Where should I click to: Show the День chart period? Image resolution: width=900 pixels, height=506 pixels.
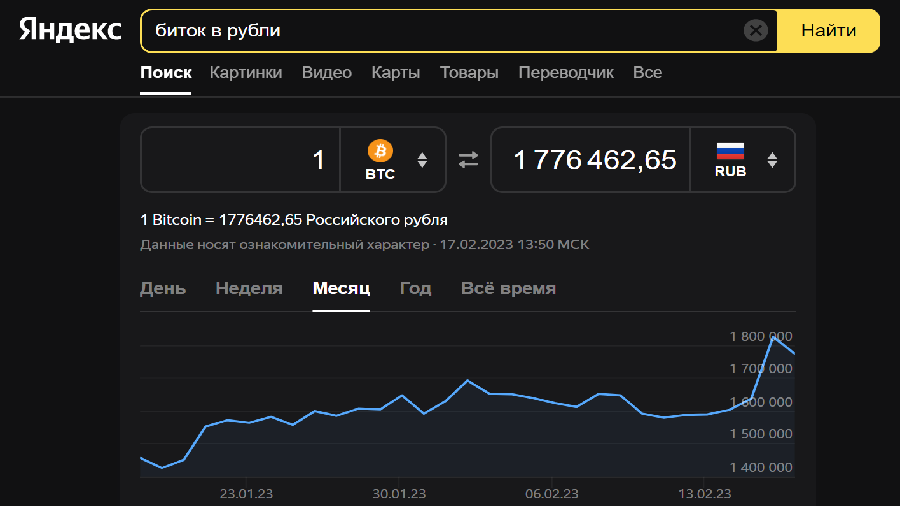click(x=163, y=289)
